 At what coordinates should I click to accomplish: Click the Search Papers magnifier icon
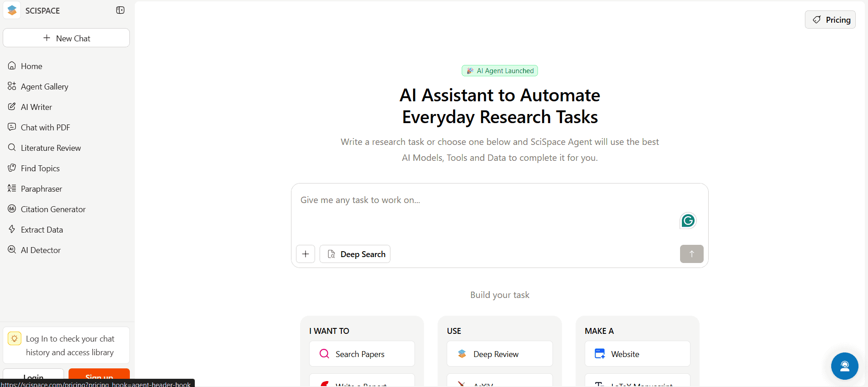point(324,353)
